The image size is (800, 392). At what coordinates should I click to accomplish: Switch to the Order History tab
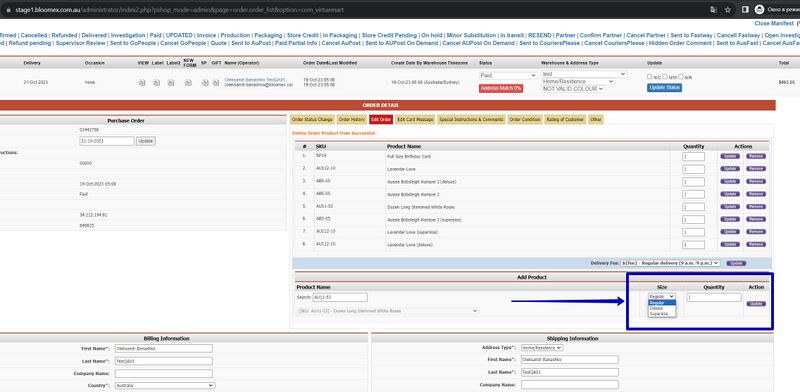pos(351,119)
